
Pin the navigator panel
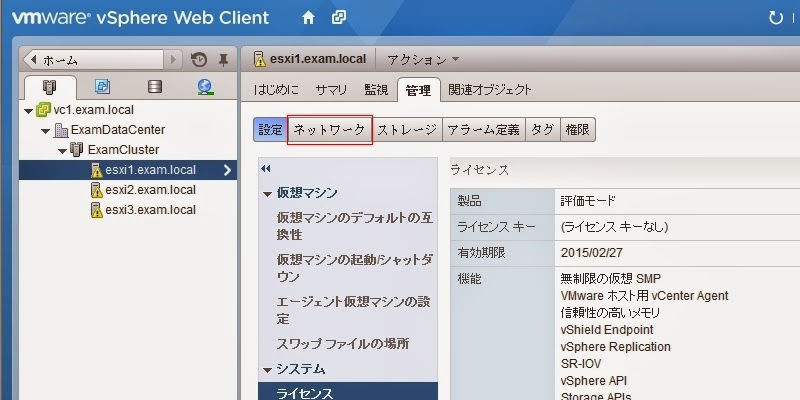tap(223, 60)
